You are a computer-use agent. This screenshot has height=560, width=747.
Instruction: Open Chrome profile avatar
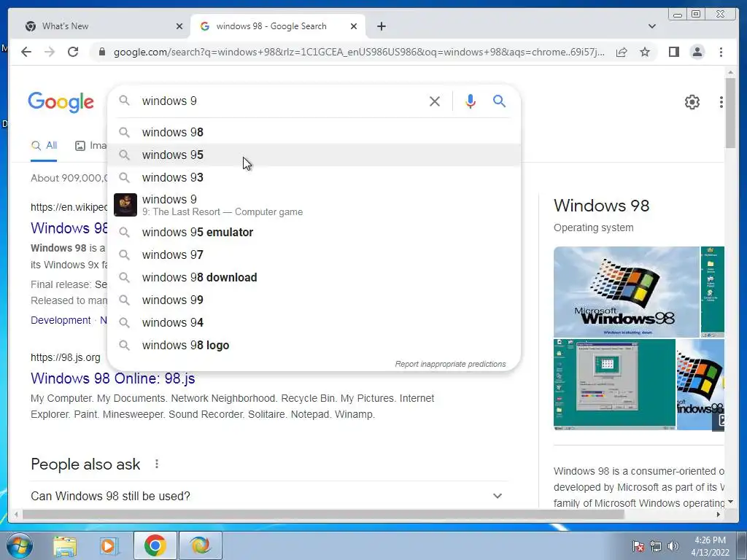(697, 52)
